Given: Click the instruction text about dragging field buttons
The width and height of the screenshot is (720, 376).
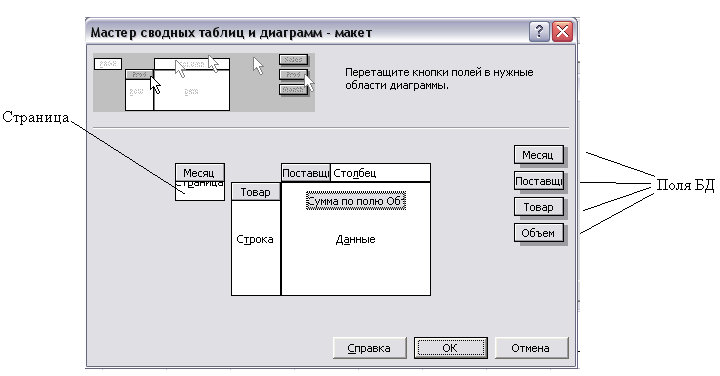Looking at the screenshot, I should [x=439, y=79].
